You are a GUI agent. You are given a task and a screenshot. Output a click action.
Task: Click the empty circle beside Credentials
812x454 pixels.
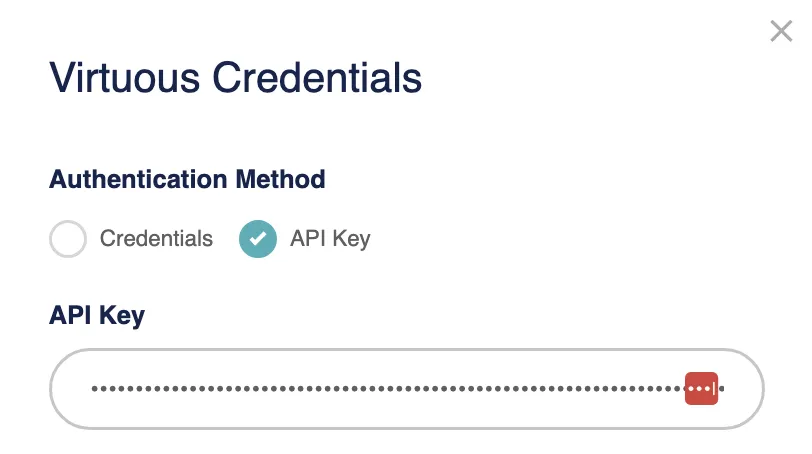click(x=68, y=239)
